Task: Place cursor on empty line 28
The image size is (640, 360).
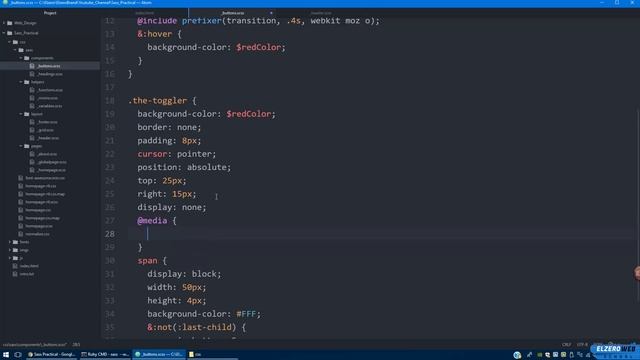Action: 380,234
